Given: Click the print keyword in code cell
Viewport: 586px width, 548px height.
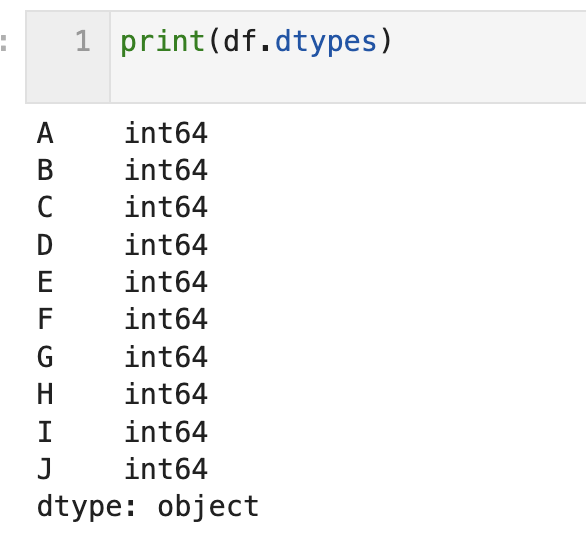Looking at the screenshot, I should click(x=162, y=41).
